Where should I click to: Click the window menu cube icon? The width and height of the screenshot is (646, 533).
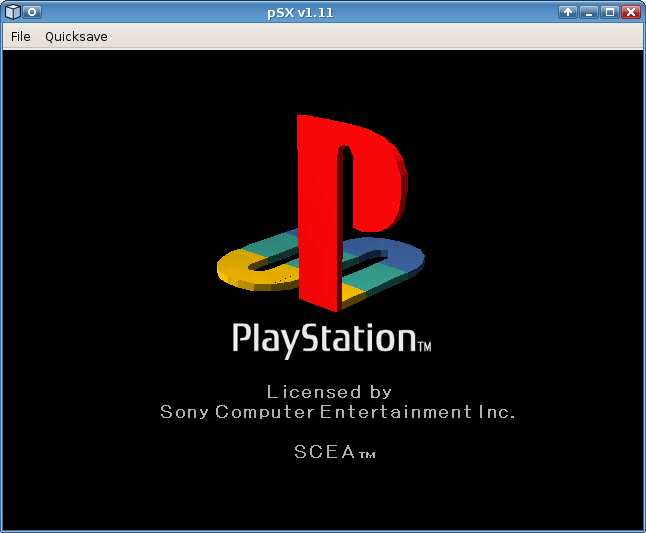click(x=13, y=12)
